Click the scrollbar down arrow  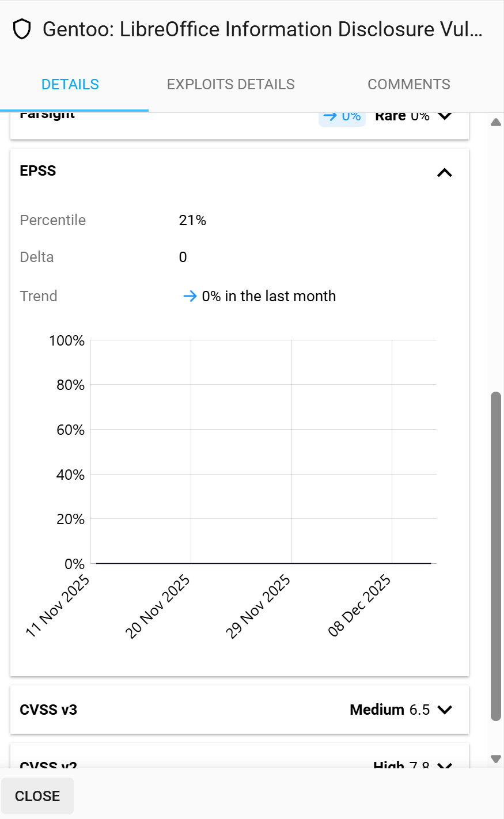pos(495,759)
